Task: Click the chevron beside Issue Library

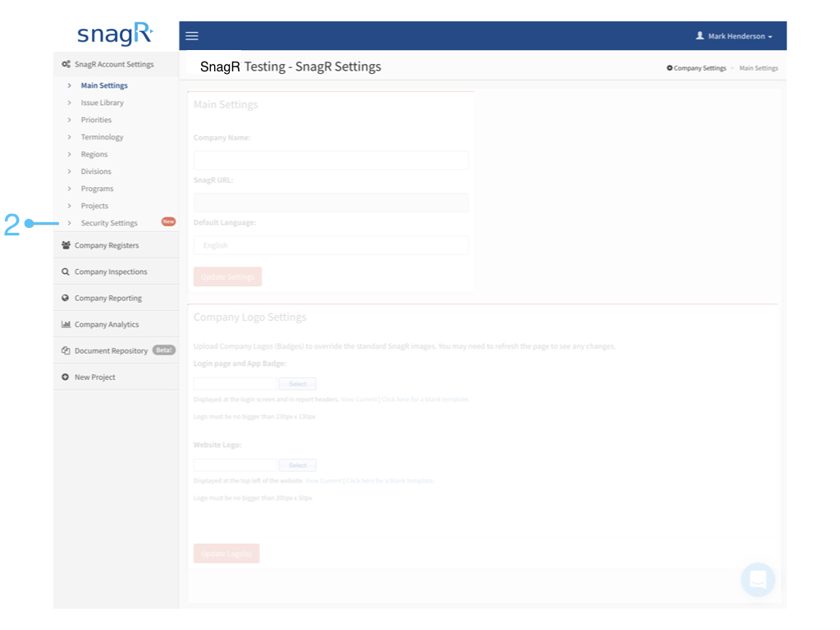Action: click(x=69, y=103)
